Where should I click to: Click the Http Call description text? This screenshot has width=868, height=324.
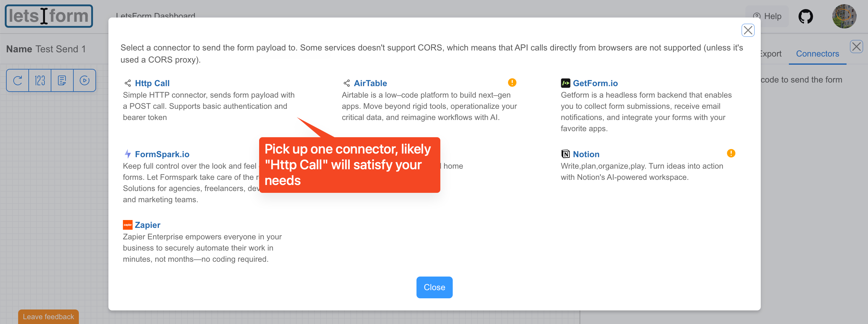coord(209,106)
